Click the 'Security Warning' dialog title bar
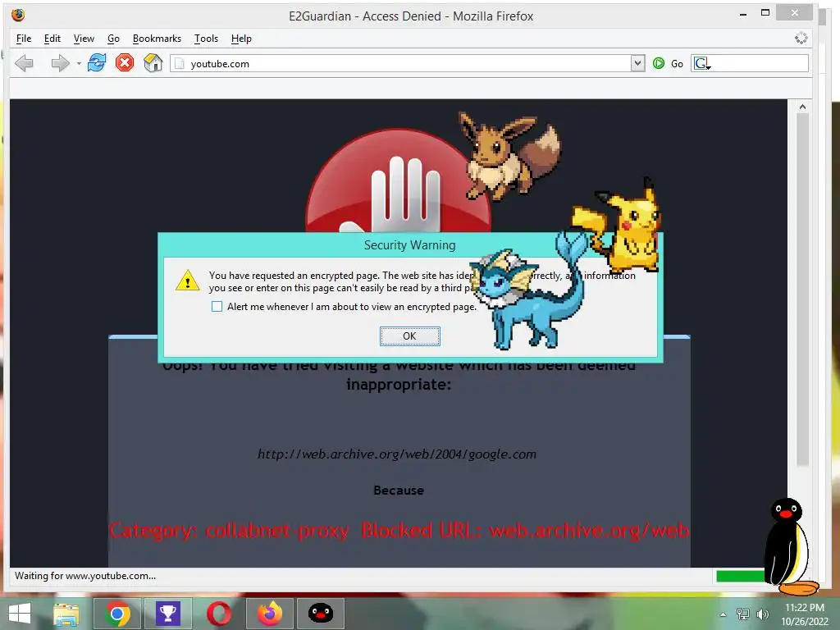This screenshot has height=630, width=840. point(410,244)
